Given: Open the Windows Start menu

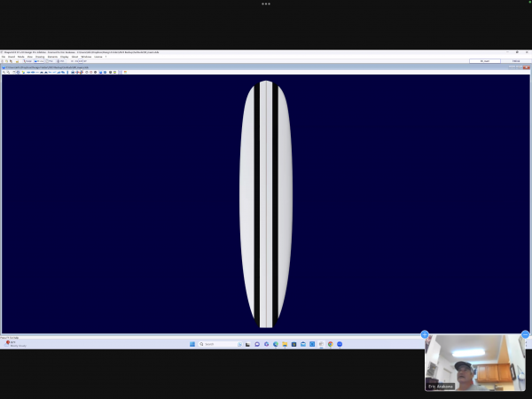Looking at the screenshot, I should [x=192, y=344].
